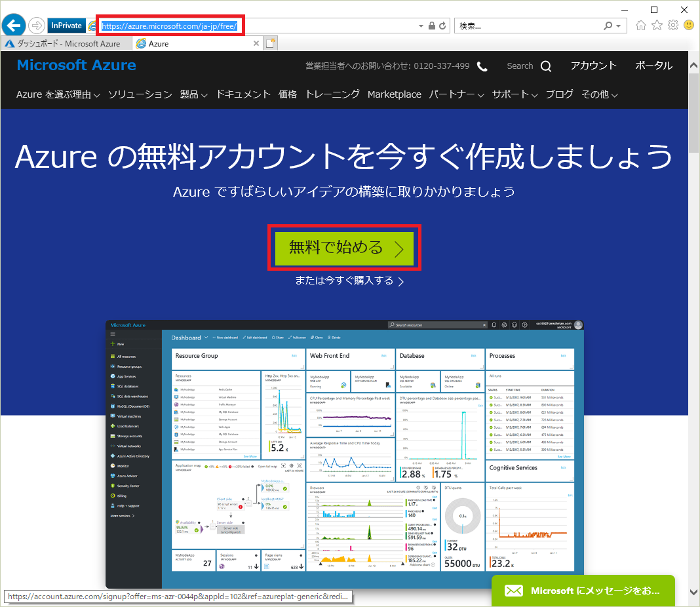Viewport: 700px width, 607px height.
Task: Click the browser forward arrow button
Action: coord(37,26)
